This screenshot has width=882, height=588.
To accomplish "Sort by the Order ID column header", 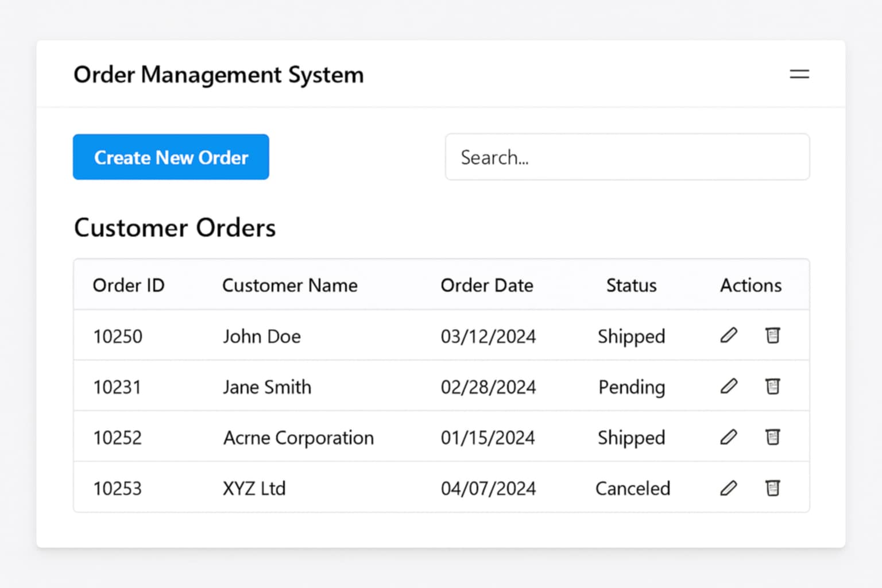I will [129, 285].
